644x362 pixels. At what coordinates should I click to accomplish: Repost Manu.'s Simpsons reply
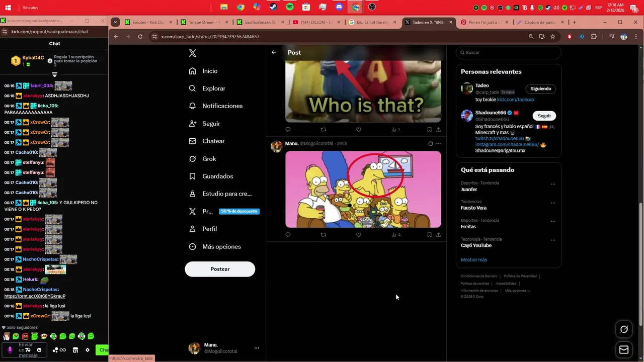[x=324, y=235]
